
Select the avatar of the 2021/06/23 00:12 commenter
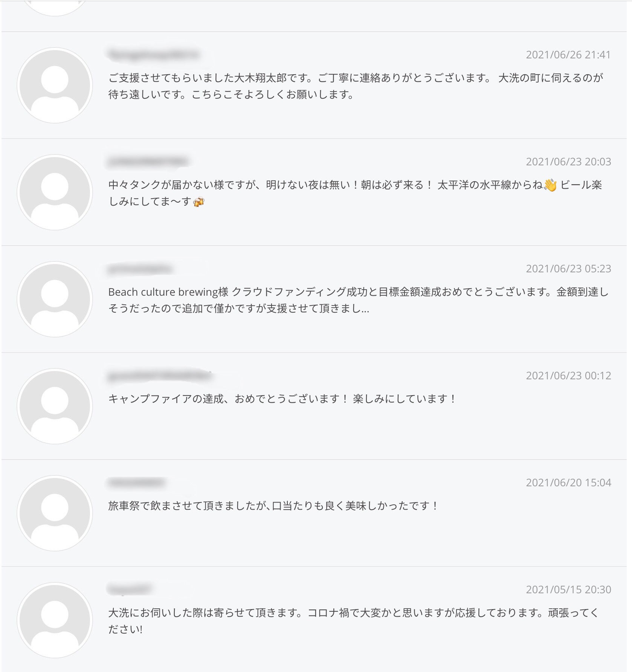(55, 406)
